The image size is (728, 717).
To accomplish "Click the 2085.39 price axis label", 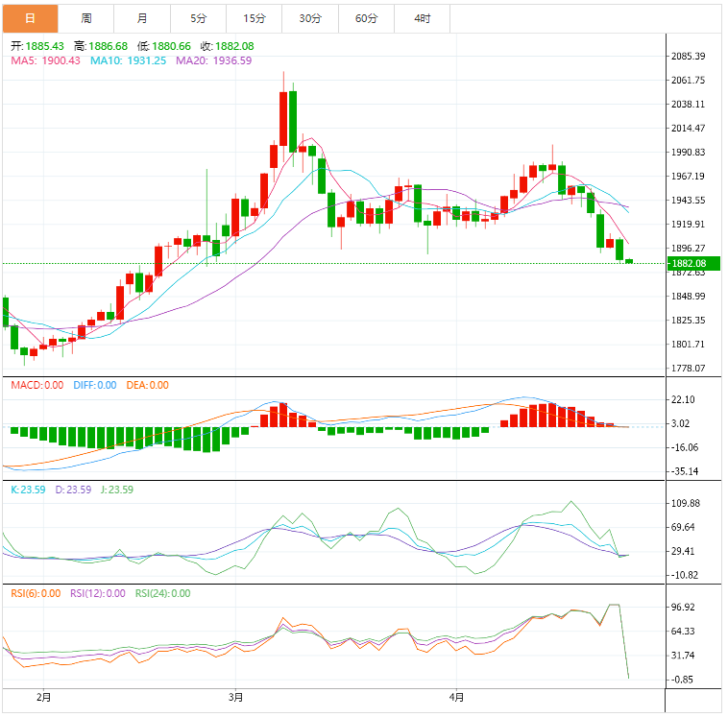I will tap(688, 57).
